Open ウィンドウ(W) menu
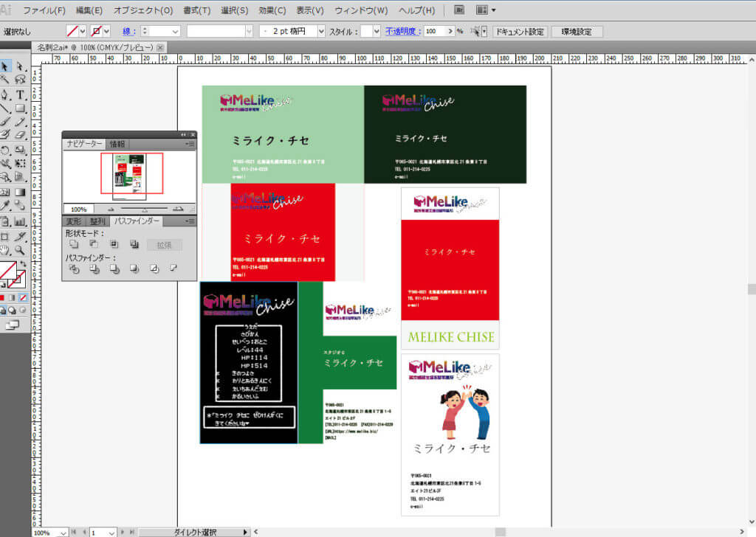The height and width of the screenshot is (537, 756). 361,10
